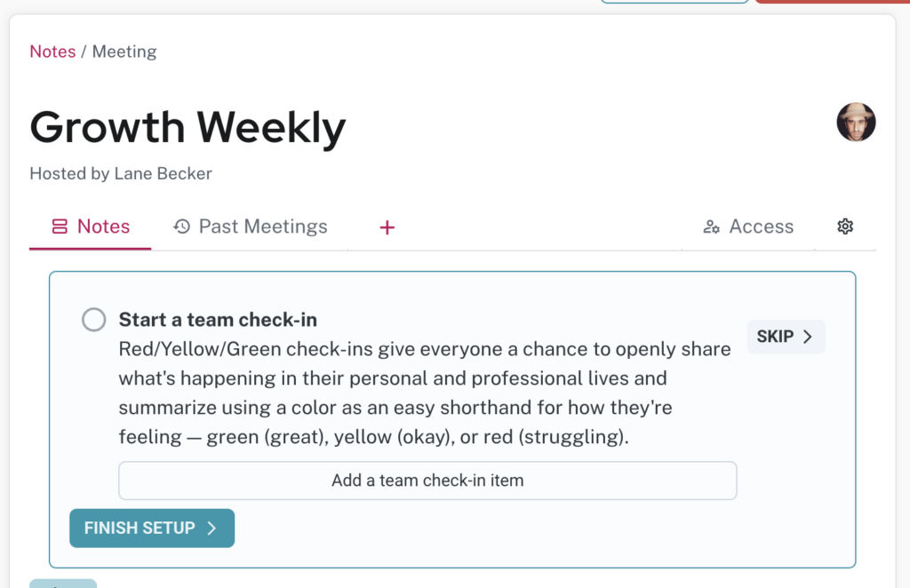Click the arrow on Finish Setup

212,528
